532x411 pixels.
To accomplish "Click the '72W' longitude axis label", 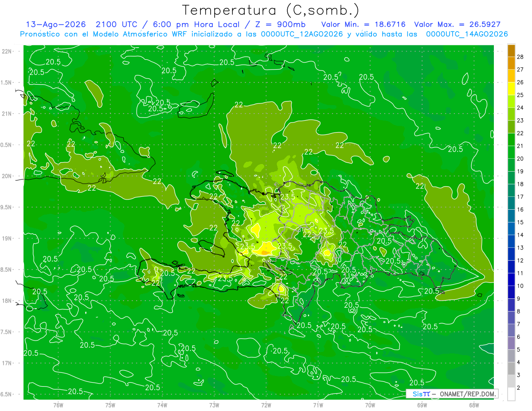I will (x=266, y=405).
